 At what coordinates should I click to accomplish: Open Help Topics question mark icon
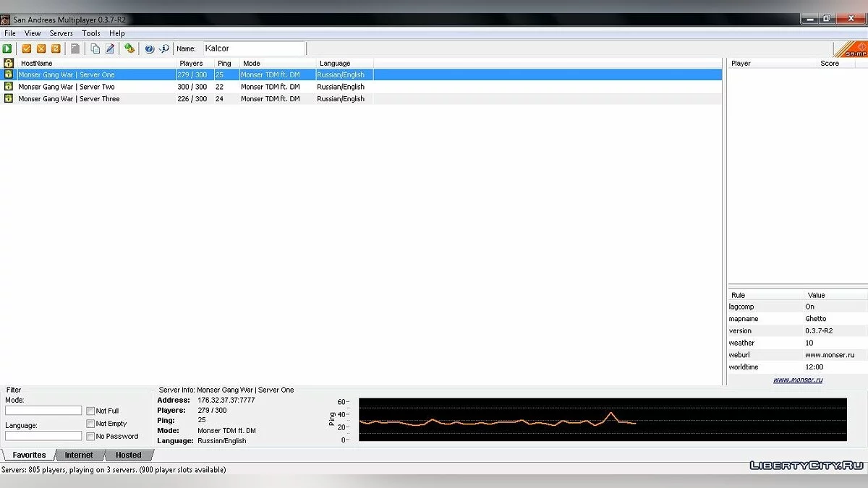click(x=150, y=48)
